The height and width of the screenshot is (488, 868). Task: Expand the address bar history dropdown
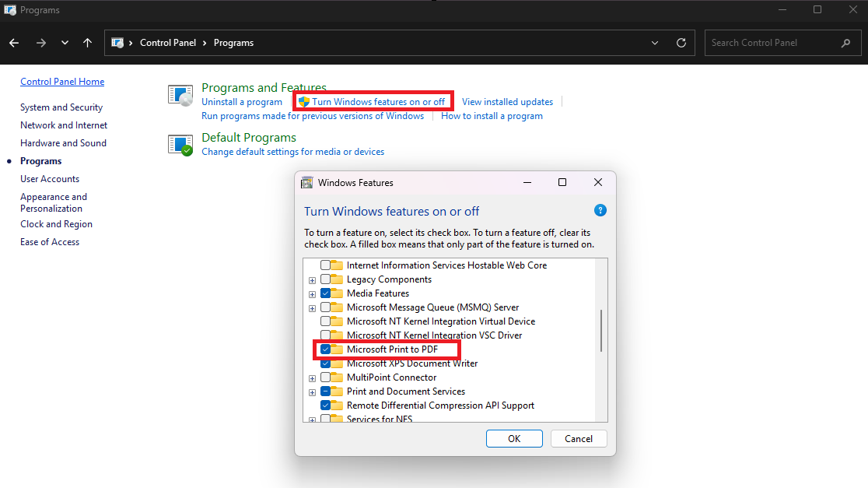pyautogui.click(x=655, y=43)
